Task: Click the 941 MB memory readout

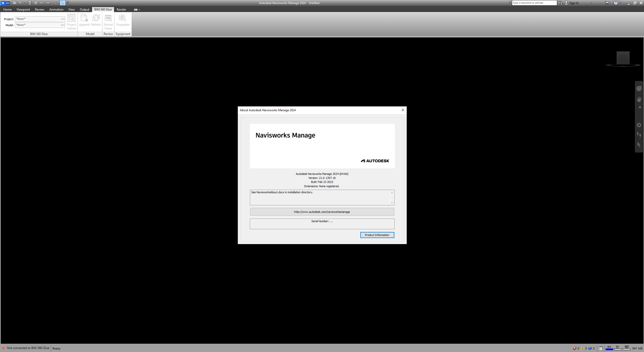Action: click(x=637, y=348)
